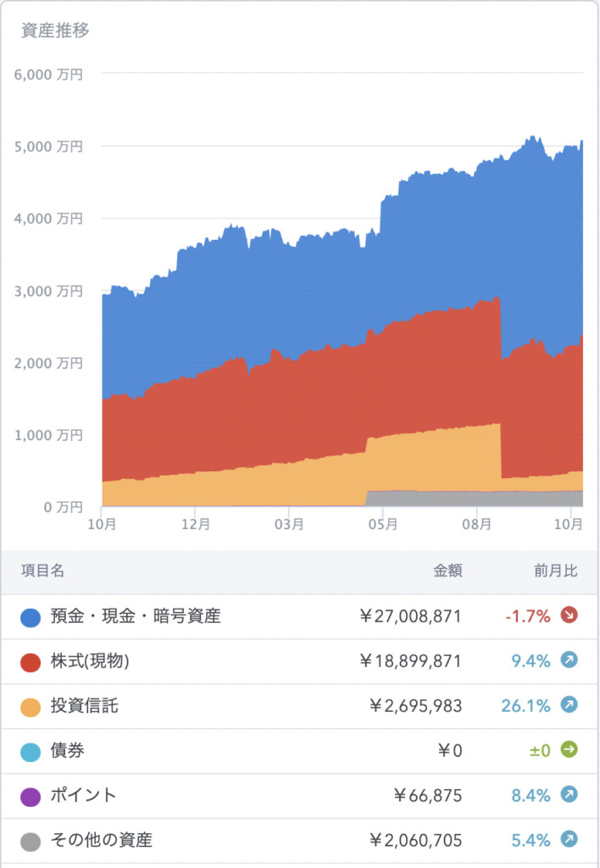Click the red down-arrow icon for 預金・現金・暗号資産
The height and width of the screenshot is (868, 600).
coord(569,615)
